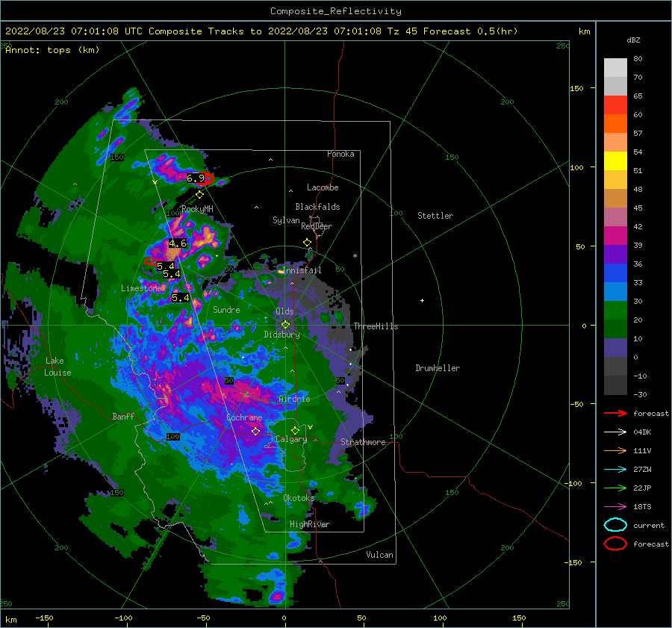The width and height of the screenshot is (672, 628).
Task: Click the RockyMH label
Action: coord(197,209)
